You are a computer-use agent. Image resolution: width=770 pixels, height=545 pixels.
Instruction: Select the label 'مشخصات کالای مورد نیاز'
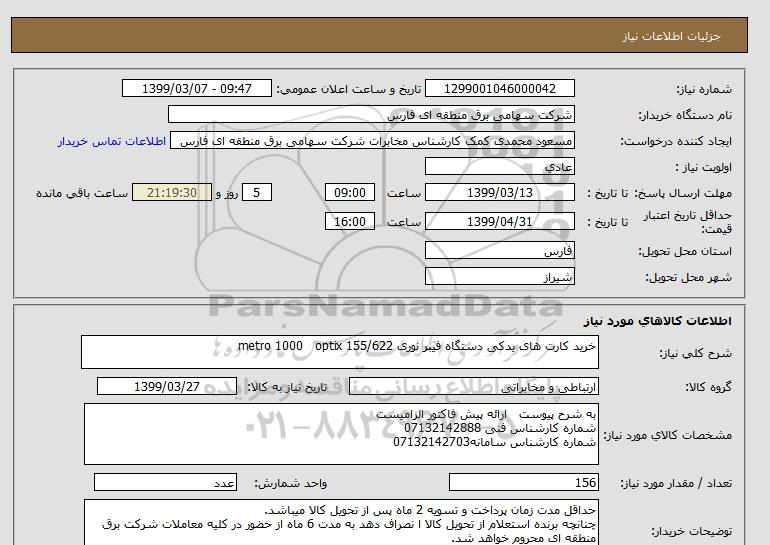pyautogui.click(x=668, y=435)
